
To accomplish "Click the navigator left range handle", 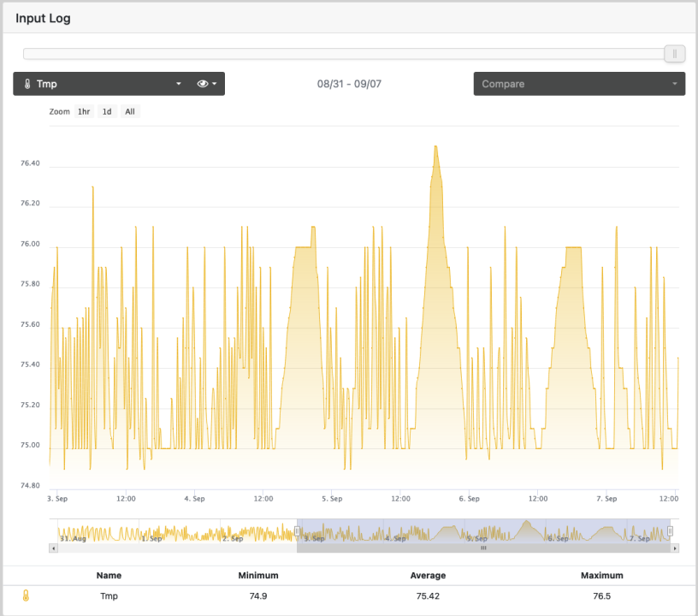I will coord(297,531).
